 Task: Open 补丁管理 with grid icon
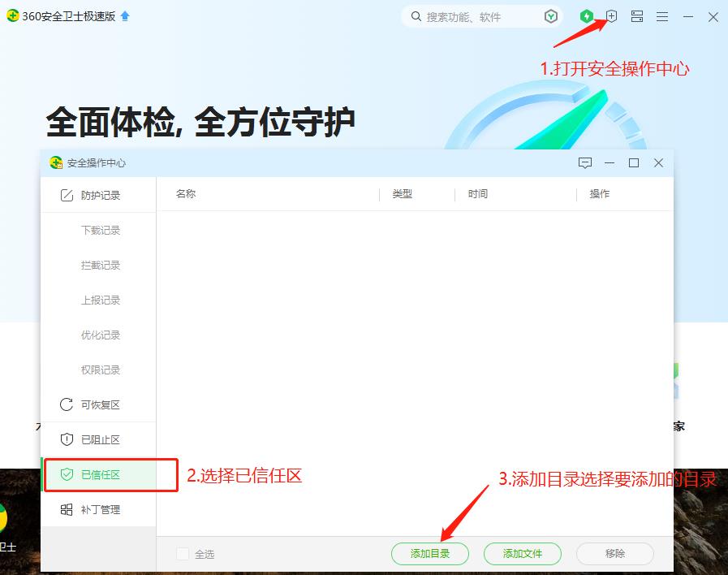[x=97, y=509]
